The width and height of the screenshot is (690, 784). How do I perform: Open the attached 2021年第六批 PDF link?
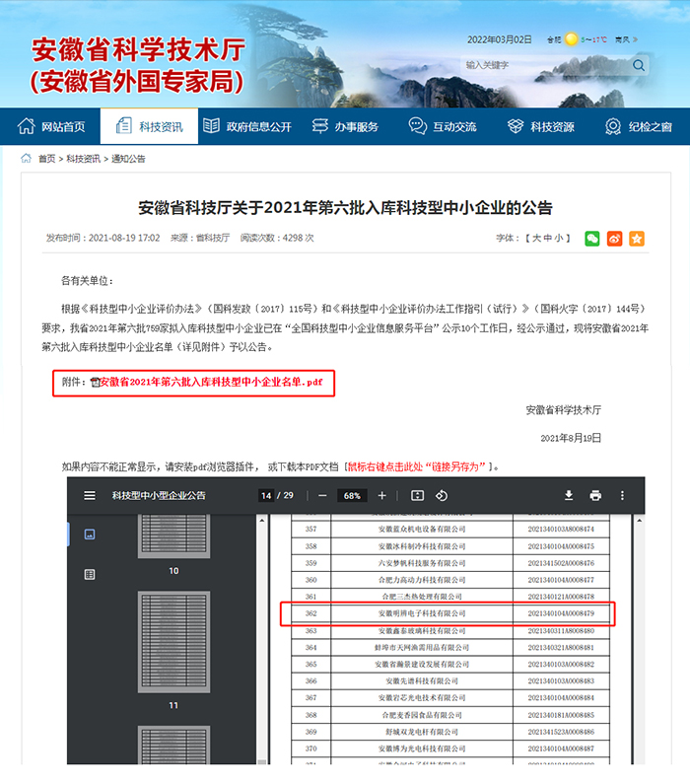[210, 382]
